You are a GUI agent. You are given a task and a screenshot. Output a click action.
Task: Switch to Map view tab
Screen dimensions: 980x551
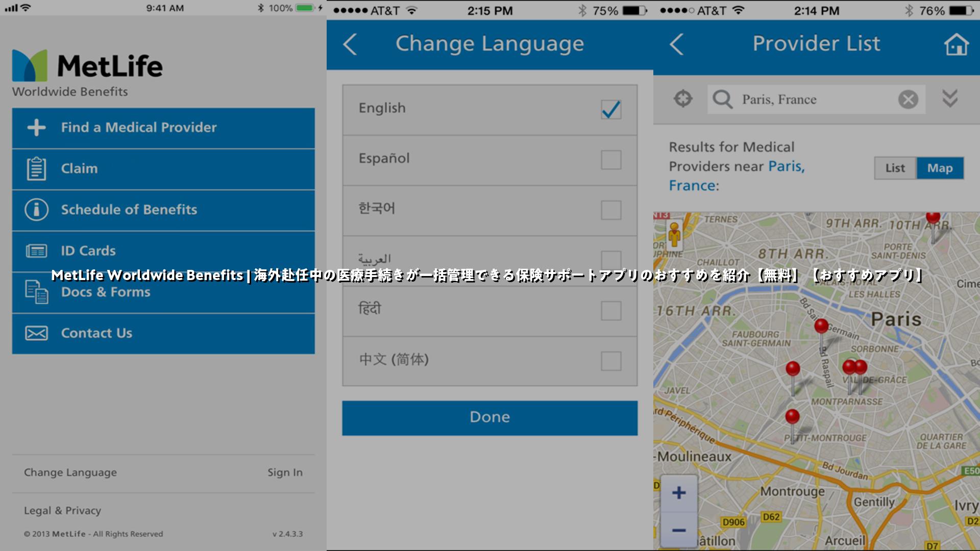tap(940, 168)
